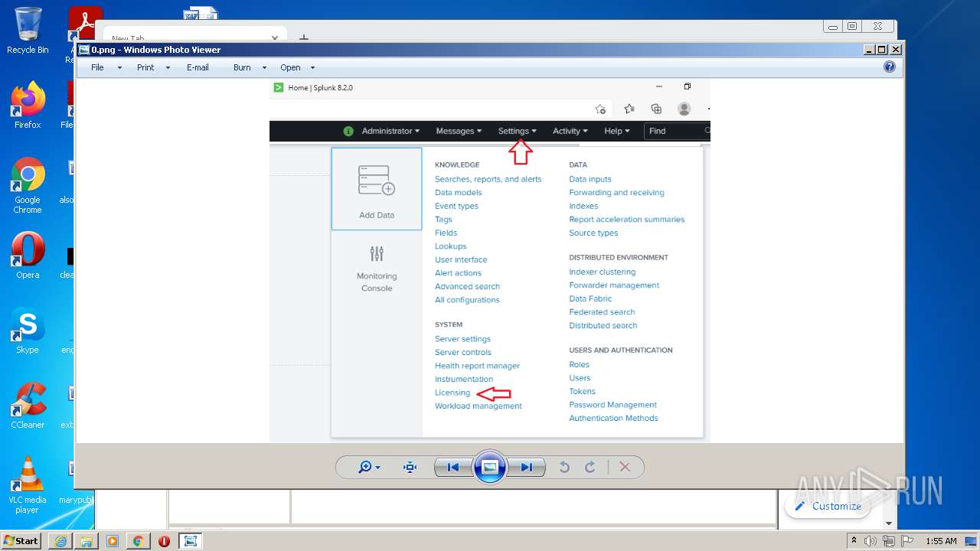Image resolution: width=980 pixels, height=551 pixels.
Task: Select the Firefox desktop shortcut
Action: 28,106
